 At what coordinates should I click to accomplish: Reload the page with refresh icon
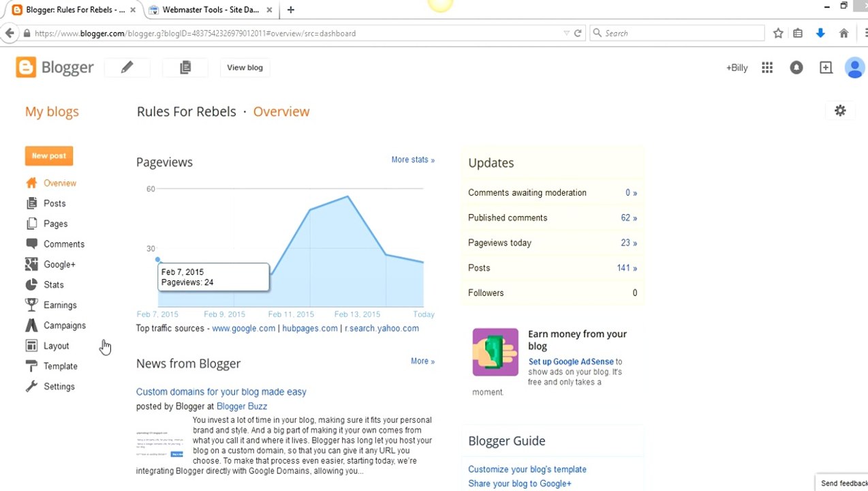point(578,33)
